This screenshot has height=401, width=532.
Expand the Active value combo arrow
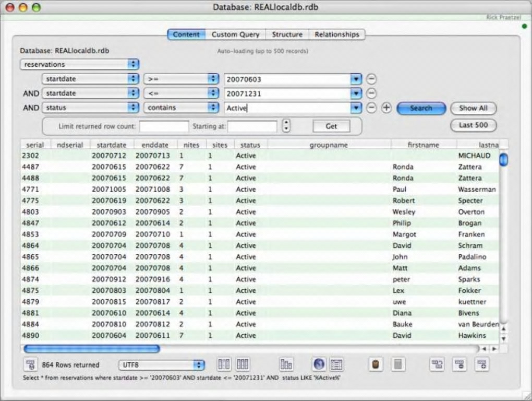click(x=356, y=108)
